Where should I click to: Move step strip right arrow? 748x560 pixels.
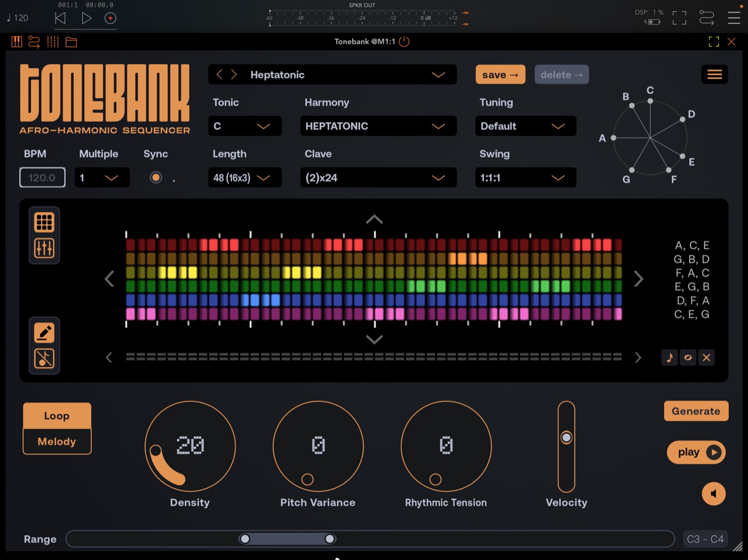(638, 358)
